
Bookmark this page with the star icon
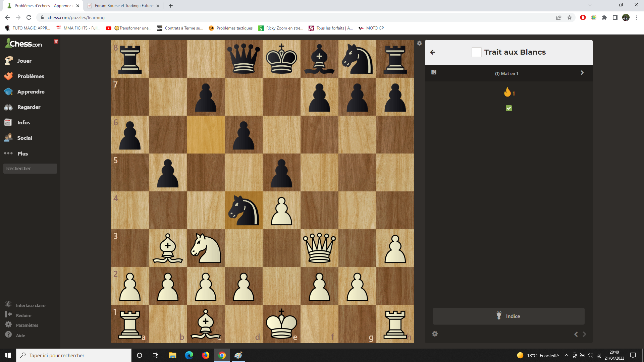pos(570,17)
